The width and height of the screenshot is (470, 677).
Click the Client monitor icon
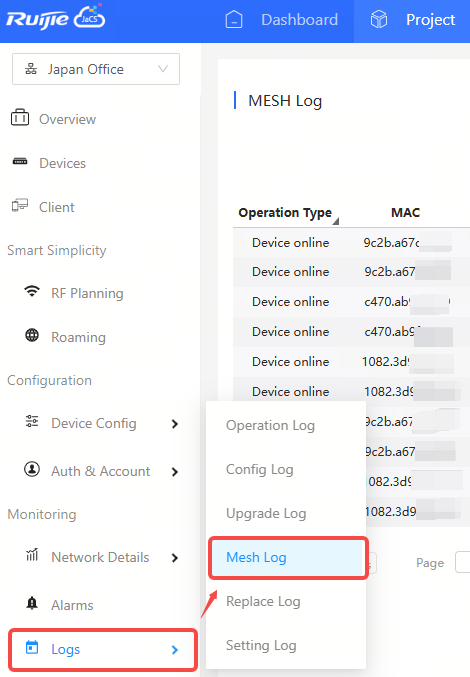20,206
